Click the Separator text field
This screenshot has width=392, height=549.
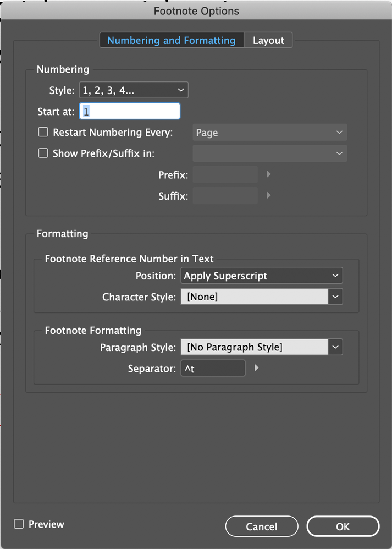[x=213, y=369]
